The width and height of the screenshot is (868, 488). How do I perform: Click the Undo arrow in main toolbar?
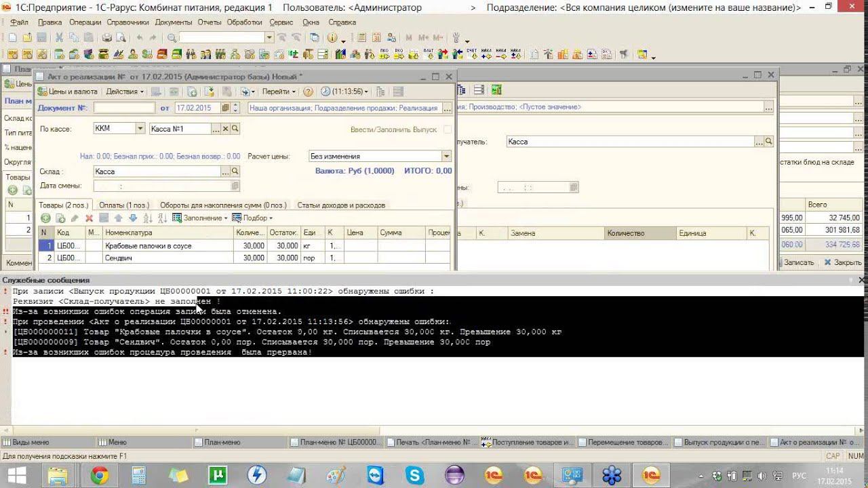click(x=139, y=38)
